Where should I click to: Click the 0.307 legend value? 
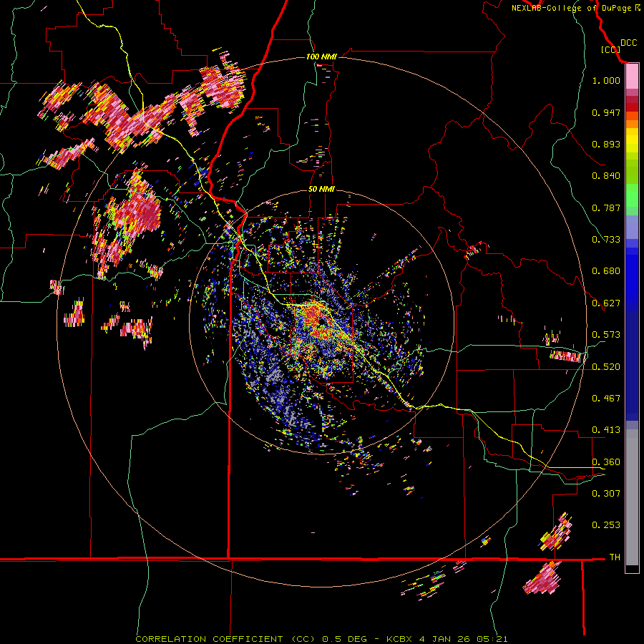click(606, 494)
